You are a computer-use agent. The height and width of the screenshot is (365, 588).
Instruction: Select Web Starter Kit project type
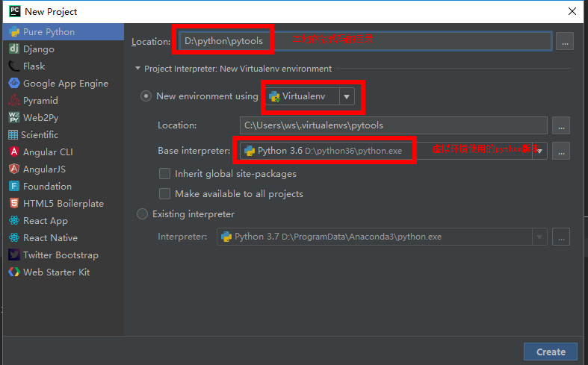[56, 272]
